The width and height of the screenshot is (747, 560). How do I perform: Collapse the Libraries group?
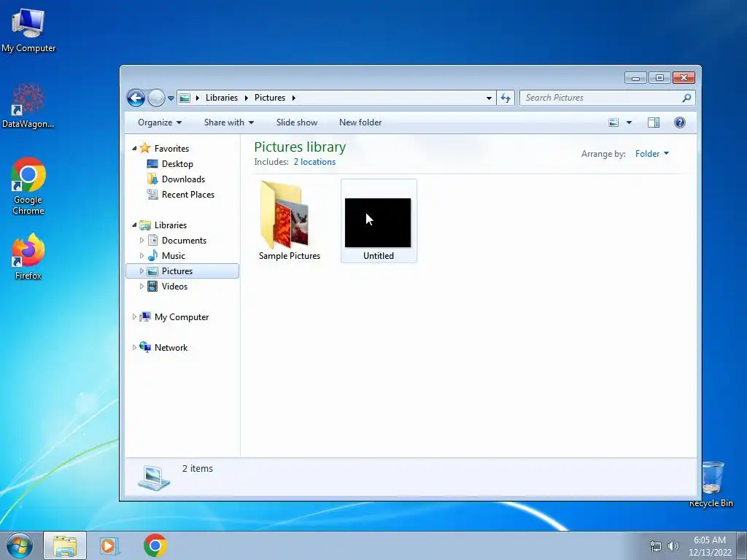click(134, 225)
